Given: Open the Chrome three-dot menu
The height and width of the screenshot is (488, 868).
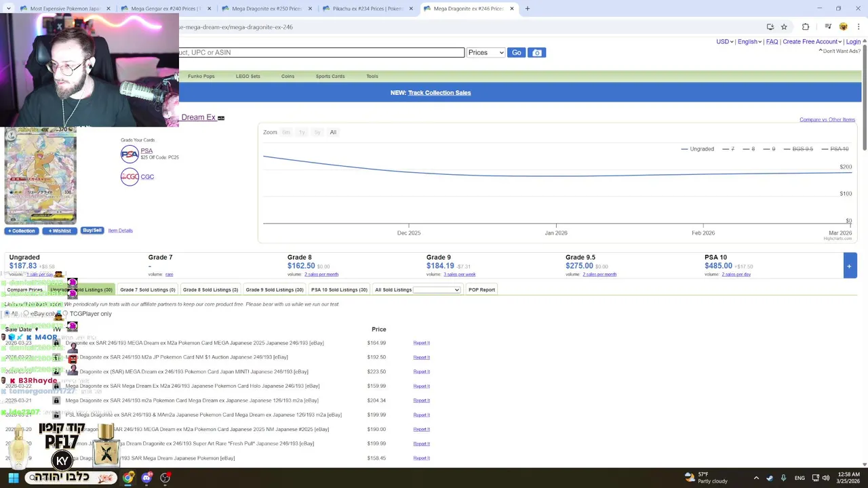Looking at the screenshot, I should [x=859, y=26].
